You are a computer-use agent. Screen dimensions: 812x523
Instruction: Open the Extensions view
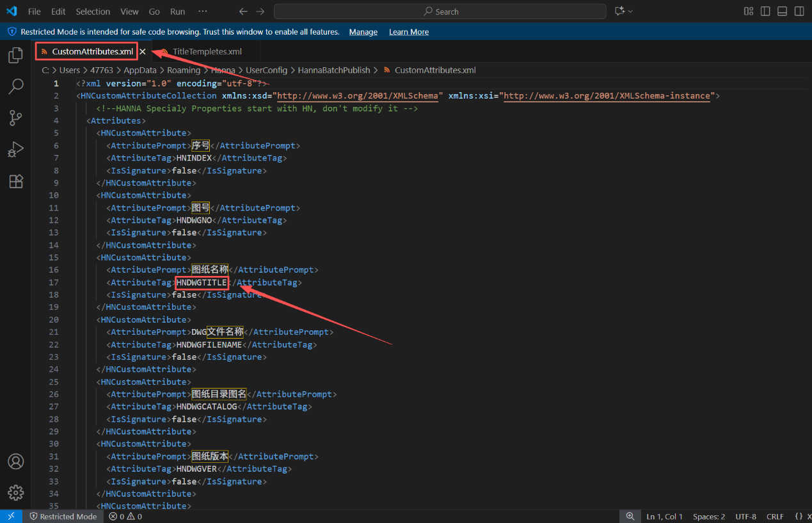point(15,181)
